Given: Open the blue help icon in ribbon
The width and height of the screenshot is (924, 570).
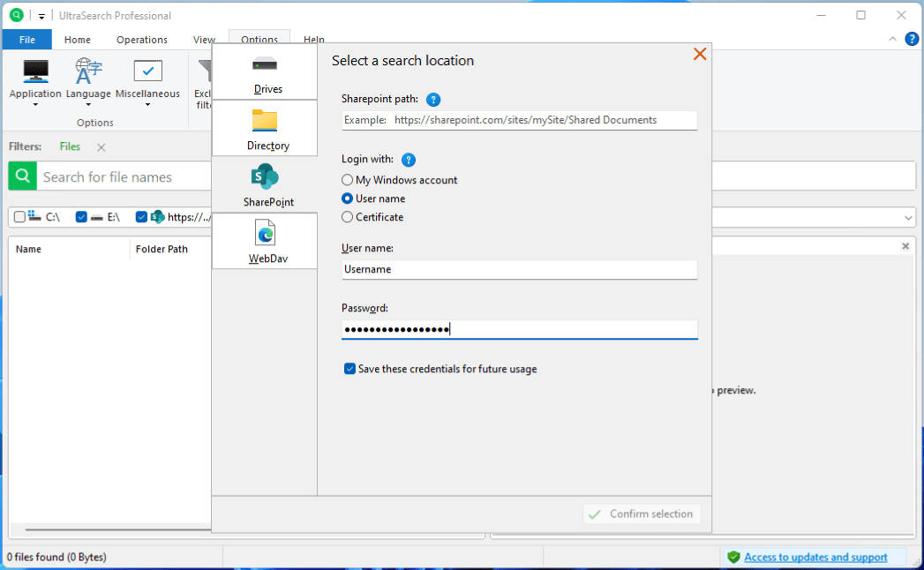Looking at the screenshot, I should 912,39.
